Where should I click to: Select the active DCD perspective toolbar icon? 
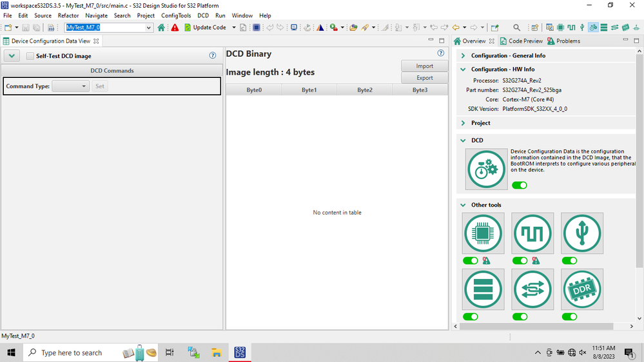tap(593, 28)
